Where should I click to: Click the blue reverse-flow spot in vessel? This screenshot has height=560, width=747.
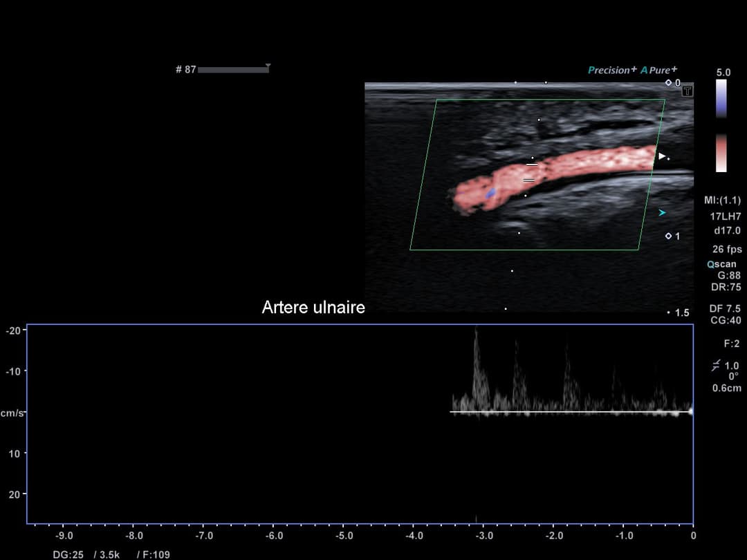490,194
